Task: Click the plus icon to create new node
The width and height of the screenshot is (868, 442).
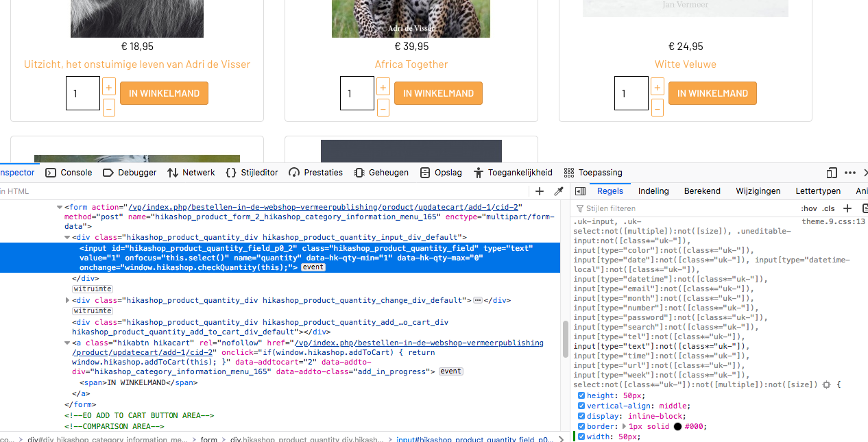Action: [540, 191]
